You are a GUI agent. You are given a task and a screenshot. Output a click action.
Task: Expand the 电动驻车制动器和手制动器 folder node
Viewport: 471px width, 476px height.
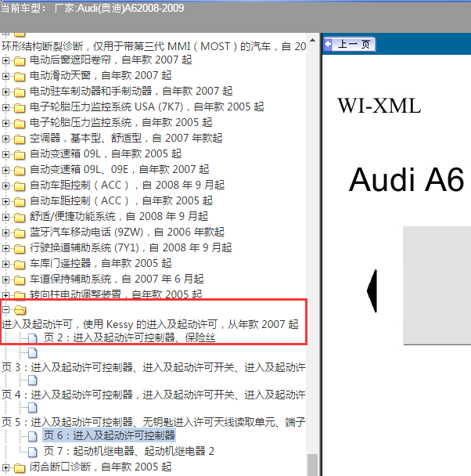click(x=5, y=92)
